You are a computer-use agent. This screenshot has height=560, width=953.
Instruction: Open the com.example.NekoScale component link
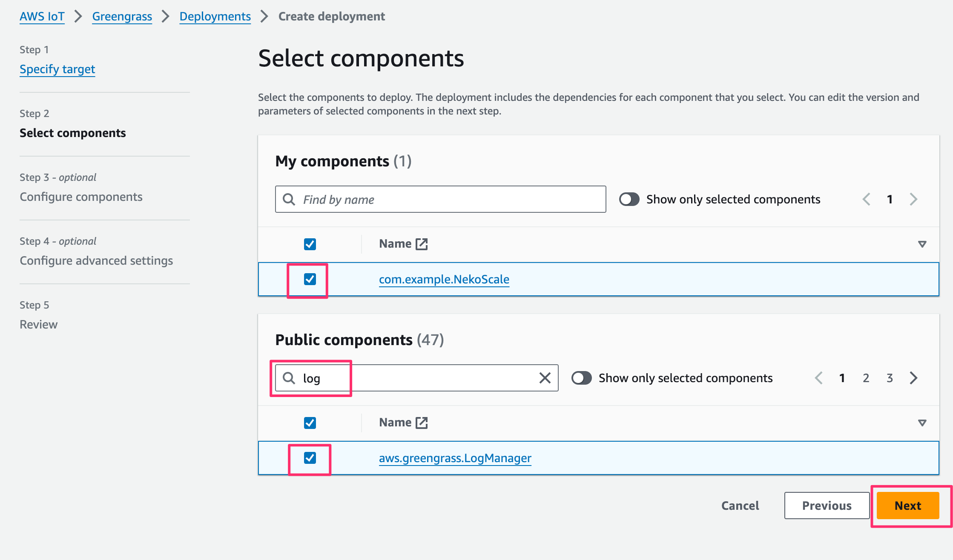click(x=444, y=279)
